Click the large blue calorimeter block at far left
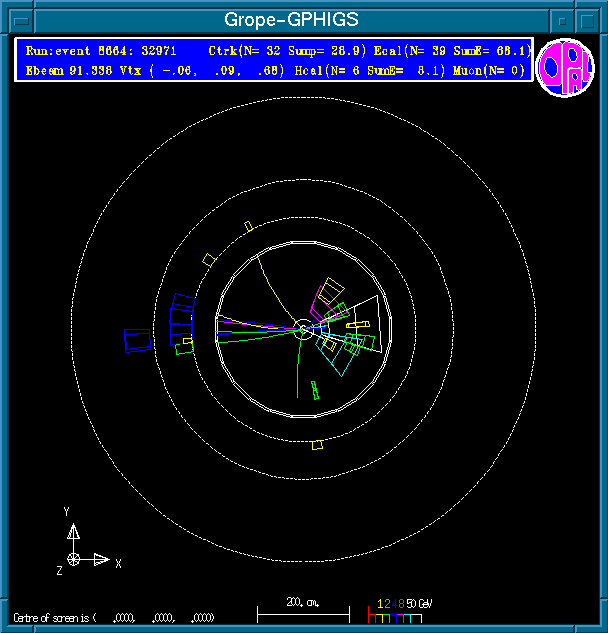 pos(137,340)
